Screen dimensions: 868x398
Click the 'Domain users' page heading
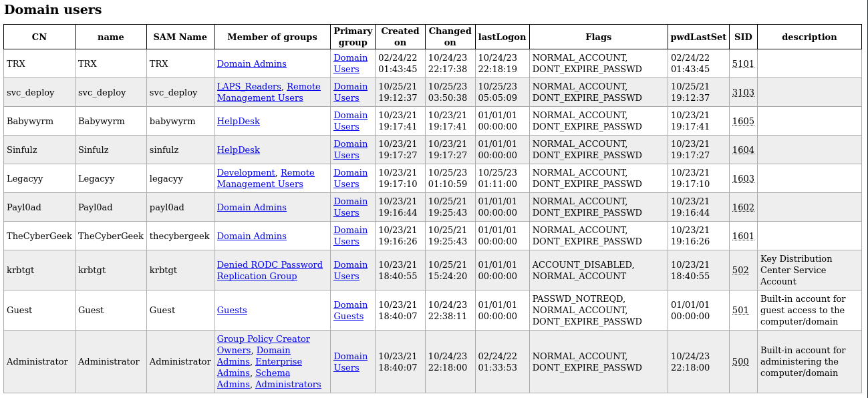(53, 10)
